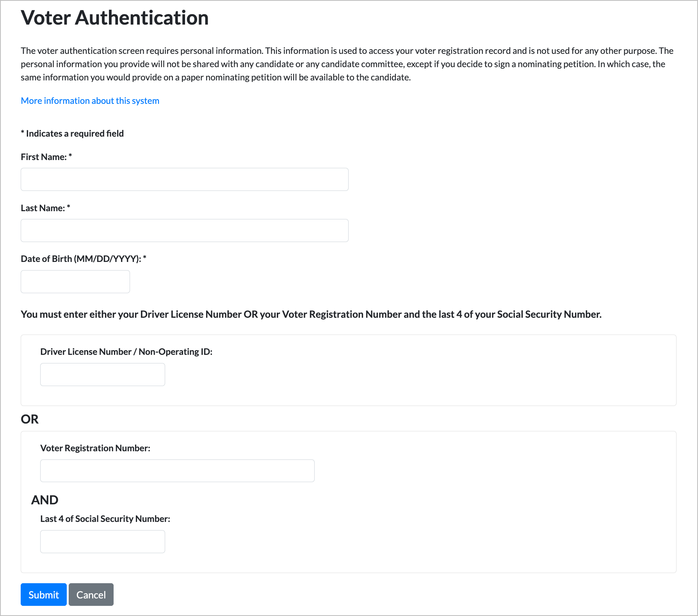Click the Last 4 of Social Security field

tap(102, 541)
